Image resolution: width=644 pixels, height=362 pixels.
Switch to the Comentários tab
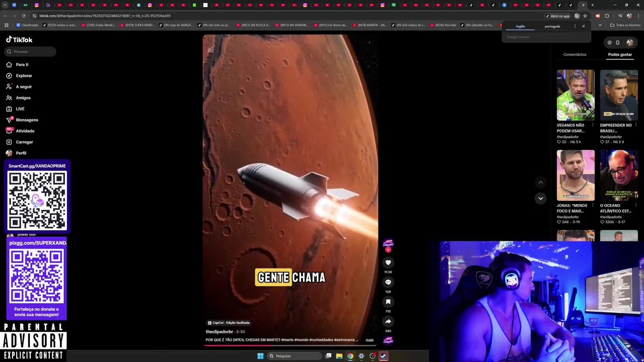pyautogui.click(x=575, y=54)
